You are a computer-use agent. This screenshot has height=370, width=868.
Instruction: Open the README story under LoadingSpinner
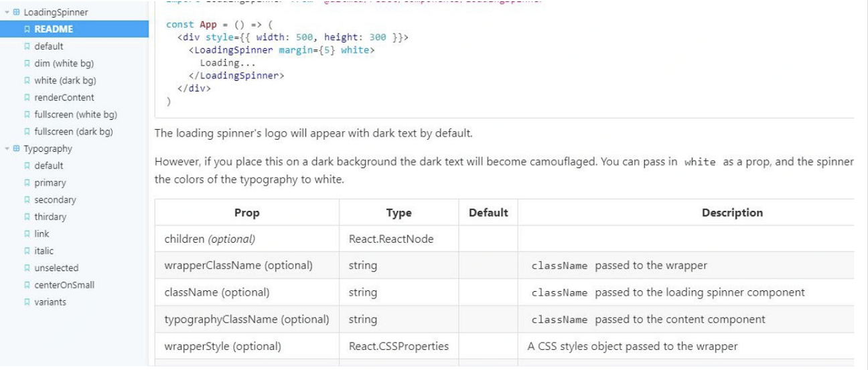74,29
